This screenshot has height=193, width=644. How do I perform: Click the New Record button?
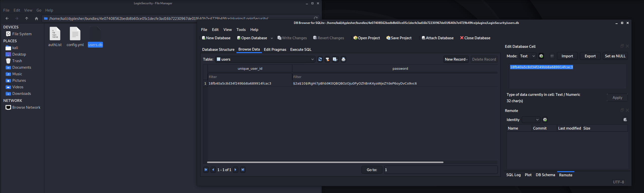(456, 59)
